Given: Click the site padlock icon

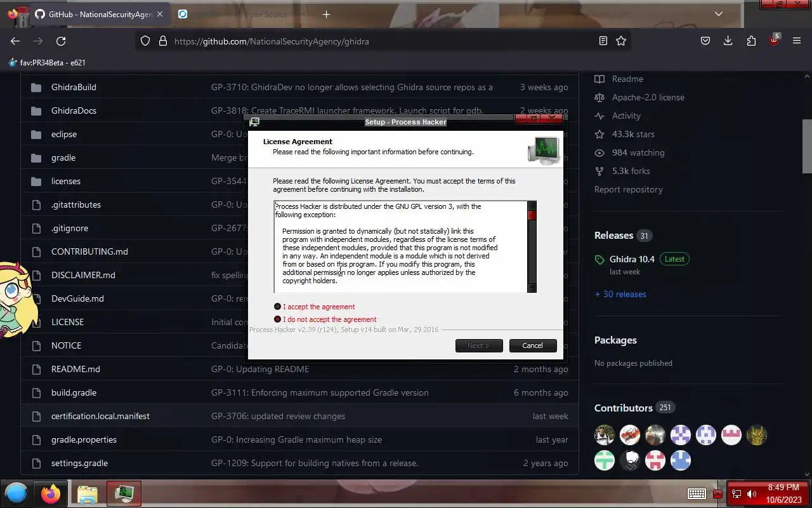Looking at the screenshot, I should pos(163,41).
